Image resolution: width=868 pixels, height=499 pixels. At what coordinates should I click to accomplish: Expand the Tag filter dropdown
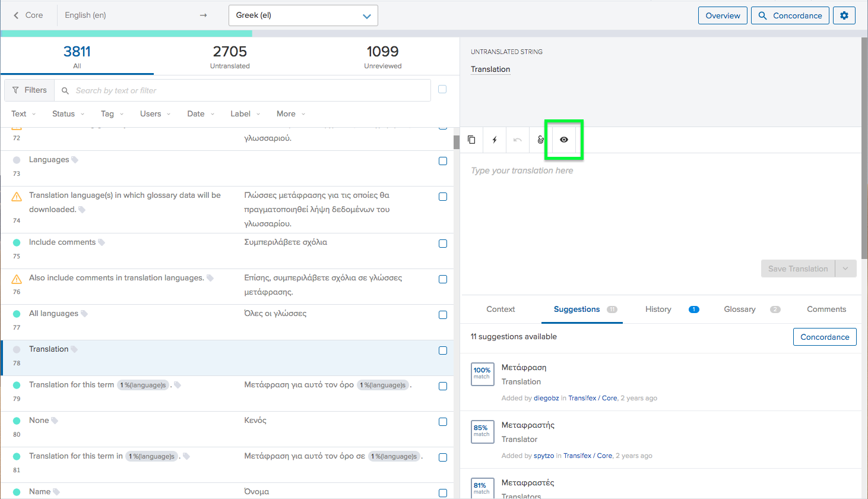[112, 114]
